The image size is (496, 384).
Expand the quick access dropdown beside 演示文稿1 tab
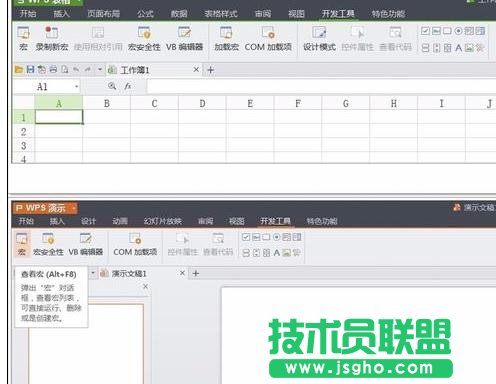[93, 273]
